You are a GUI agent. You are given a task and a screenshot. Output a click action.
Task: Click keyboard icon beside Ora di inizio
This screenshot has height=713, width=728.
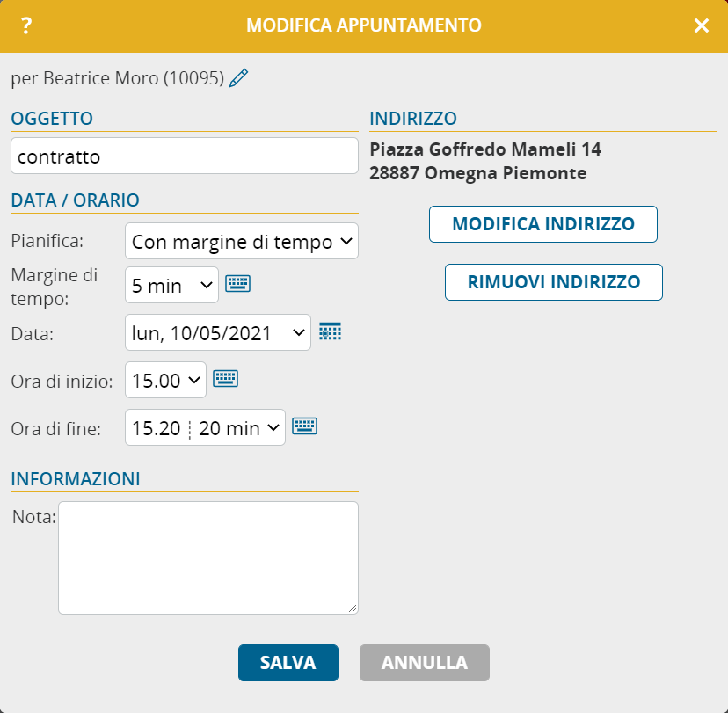click(x=226, y=379)
